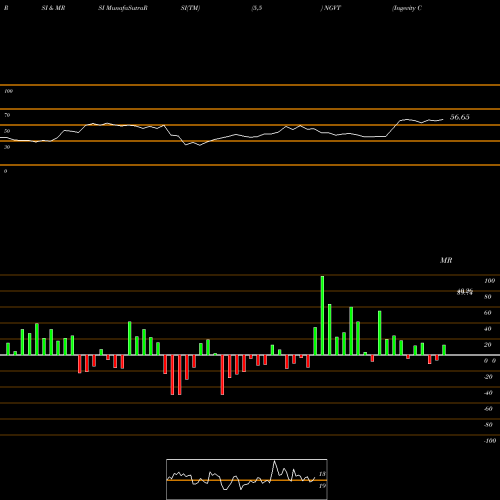500x500 pixels.
Task: Click the 'MR' label above the histogram
Action: (x=446, y=260)
